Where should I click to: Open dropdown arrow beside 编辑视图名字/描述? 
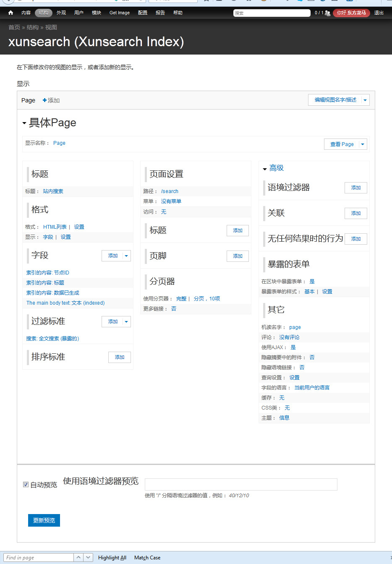point(365,100)
